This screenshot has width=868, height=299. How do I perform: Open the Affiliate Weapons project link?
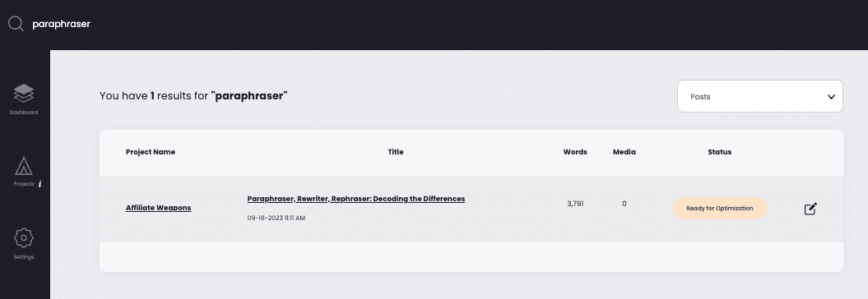(x=158, y=208)
